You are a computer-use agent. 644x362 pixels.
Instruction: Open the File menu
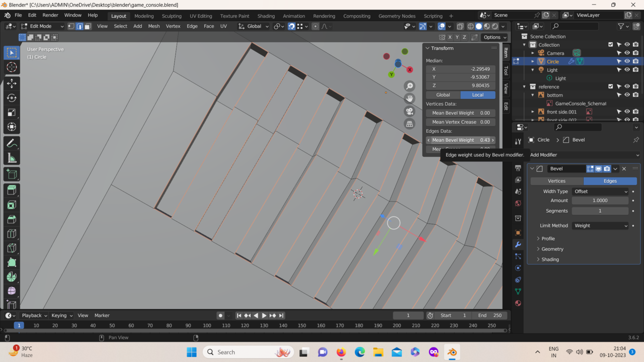(18, 16)
